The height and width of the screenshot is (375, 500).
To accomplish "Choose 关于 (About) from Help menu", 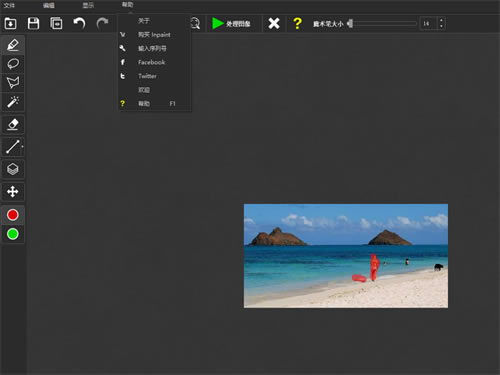I will click(x=155, y=21).
